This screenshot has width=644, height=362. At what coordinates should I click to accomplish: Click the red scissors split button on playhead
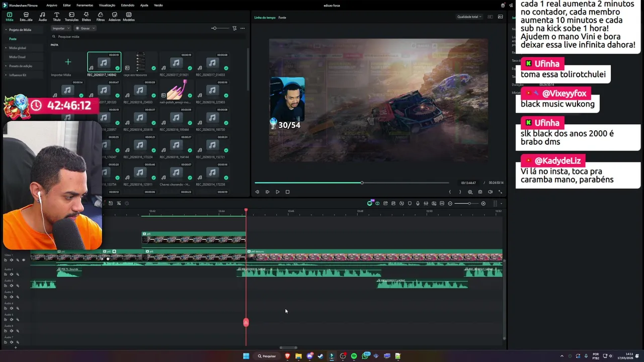(x=246, y=322)
